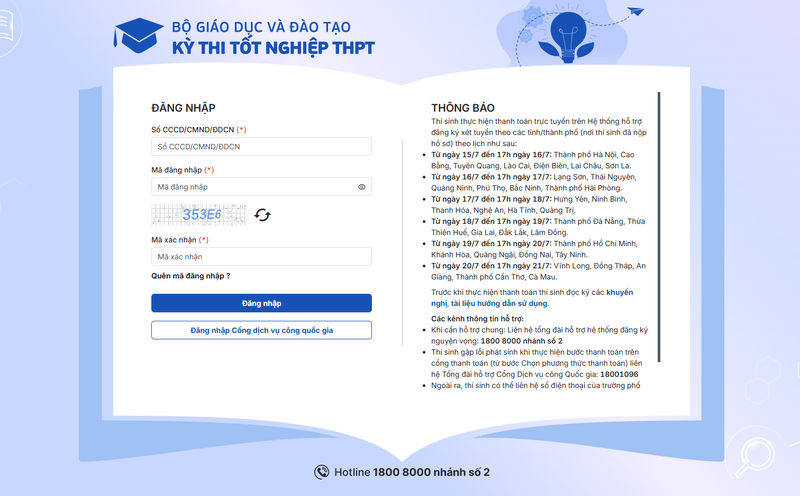
Task: Toggle password visibility eye icon
Action: click(x=362, y=187)
